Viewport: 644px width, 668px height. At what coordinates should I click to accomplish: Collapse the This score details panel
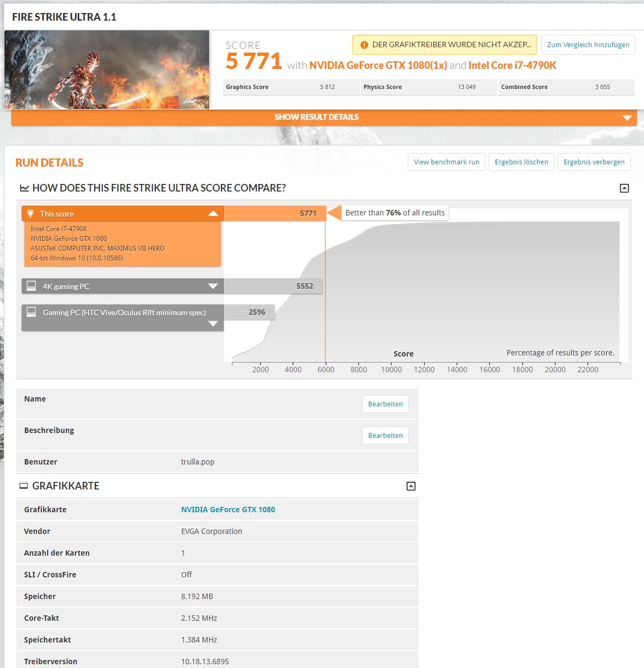[213, 214]
